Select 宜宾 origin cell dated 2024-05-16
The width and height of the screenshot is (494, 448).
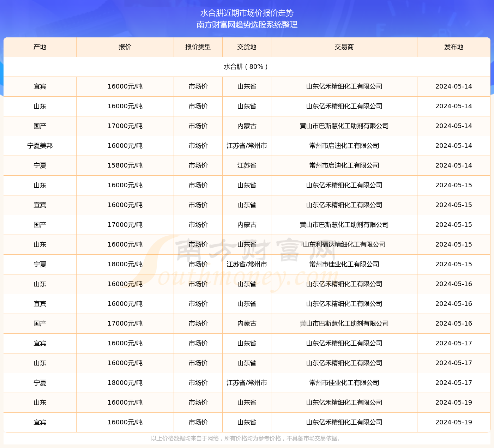click(x=40, y=304)
